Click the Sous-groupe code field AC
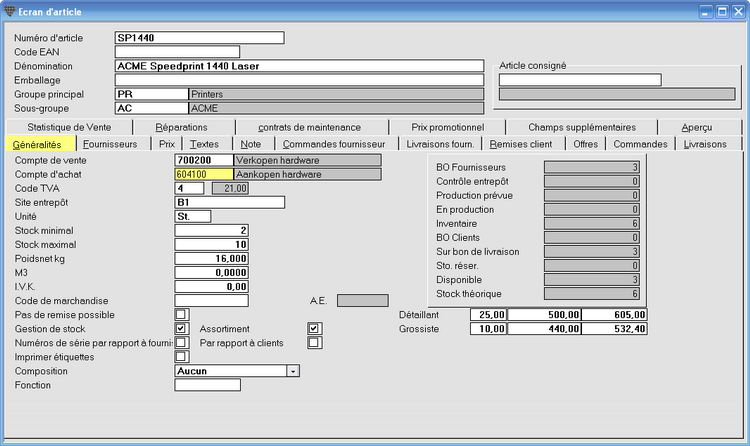Viewport: 750px width, 446px height. coord(152,108)
